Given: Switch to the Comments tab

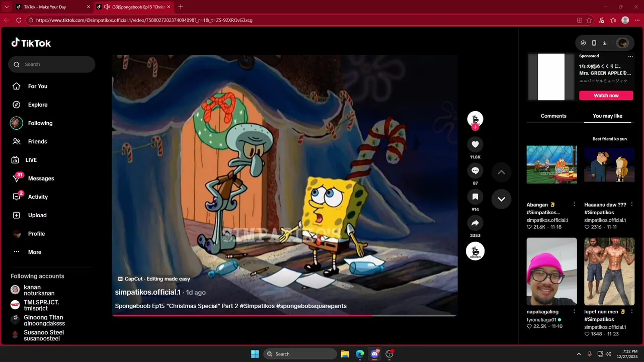Looking at the screenshot, I should [x=553, y=116].
